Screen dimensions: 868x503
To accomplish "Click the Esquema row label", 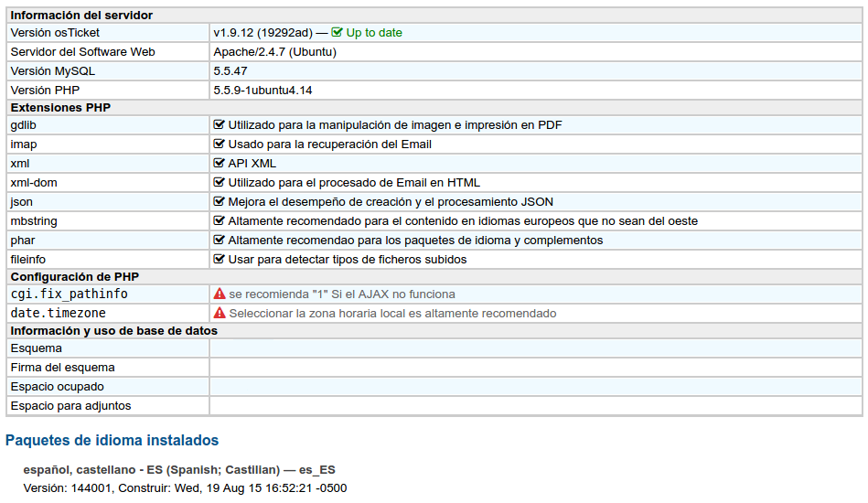I will coord(37,348).
